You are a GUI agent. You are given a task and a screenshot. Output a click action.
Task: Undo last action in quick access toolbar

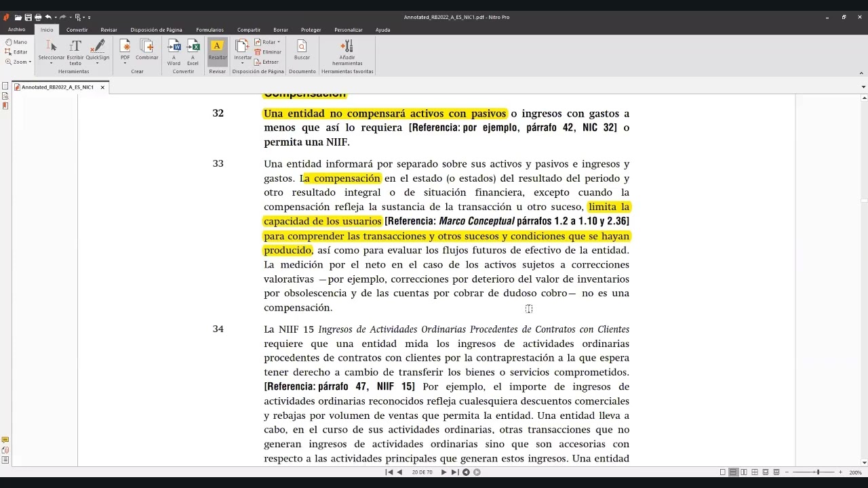click(48, 17)
